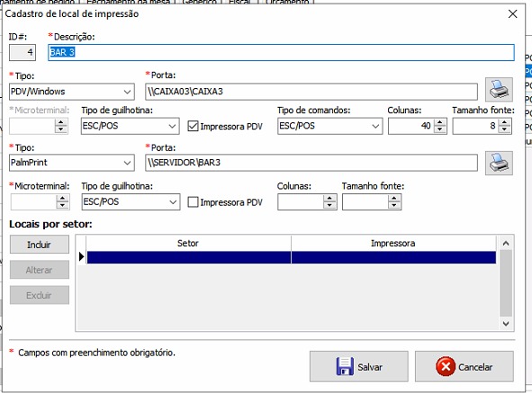Increase Colunas value of 40
The width and height of the screenshot is (532, 393).
[x=439, y=122]
